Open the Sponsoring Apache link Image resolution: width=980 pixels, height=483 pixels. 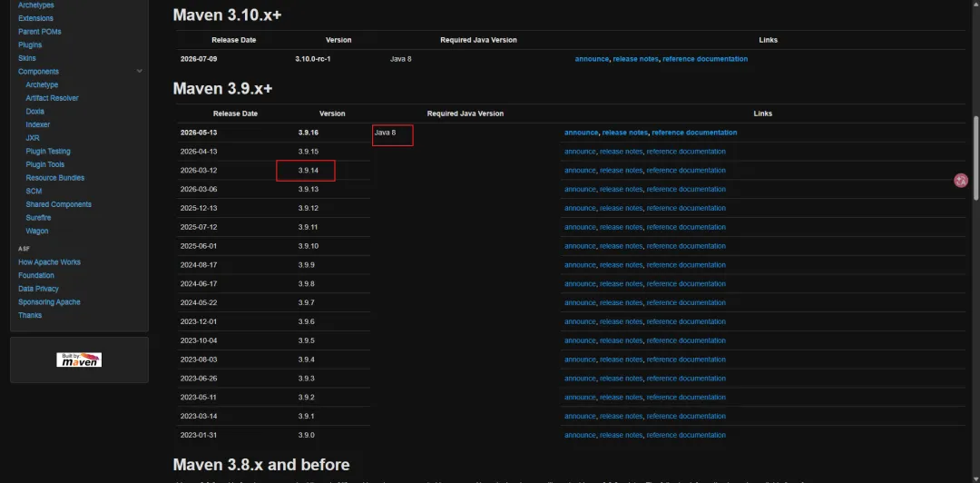point(49,302)
